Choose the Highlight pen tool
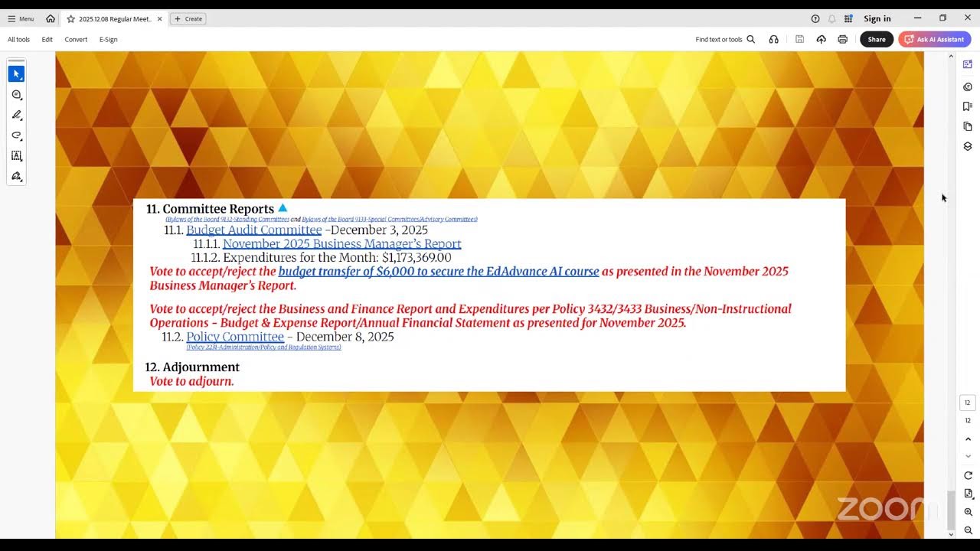The height and width of the screenshot is (551, 980). 16,115
